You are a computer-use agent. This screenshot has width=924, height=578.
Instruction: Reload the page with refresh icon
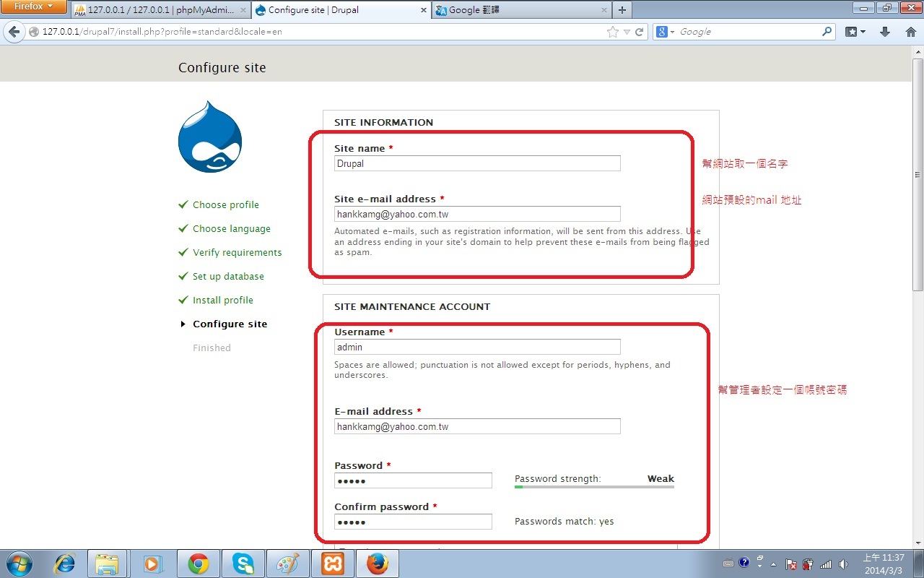(639, 32)
